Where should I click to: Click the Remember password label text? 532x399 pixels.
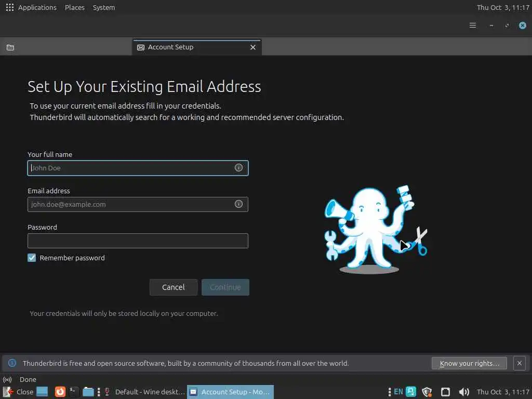(x=72, y=258)
